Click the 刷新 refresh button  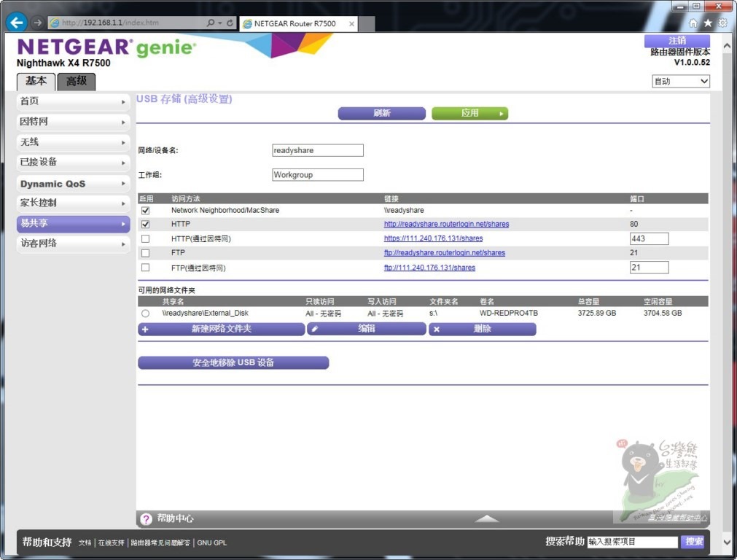(x=382, y=113)
